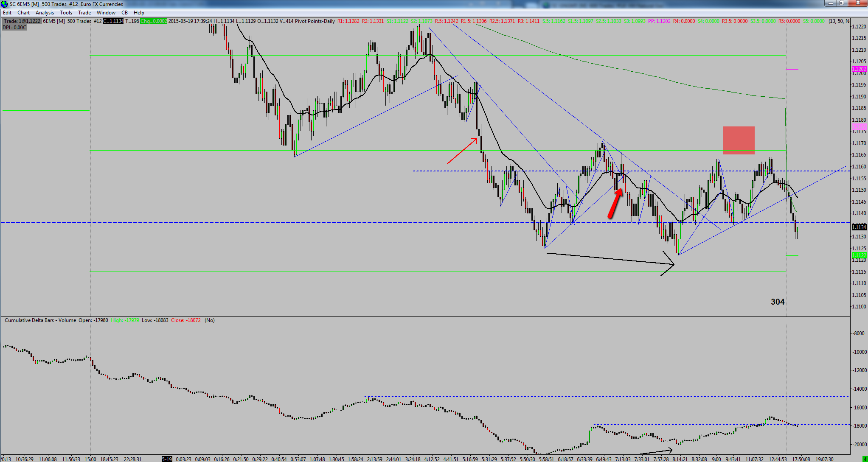Click the green 1.1122 price tag on scale
Screen dimensions: 868x462
pyautogui.click(x=859, y=255)
